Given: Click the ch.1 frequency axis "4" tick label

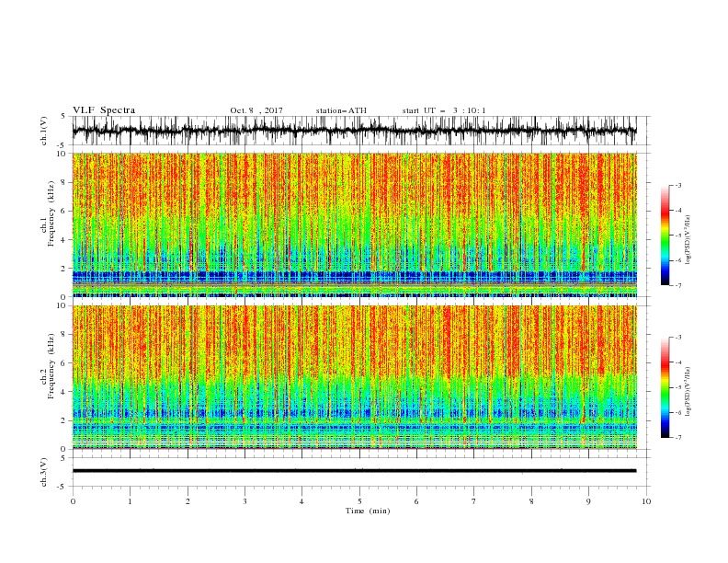Looking at the screenshot, I should pyautogui.click(x=65, y=240).
